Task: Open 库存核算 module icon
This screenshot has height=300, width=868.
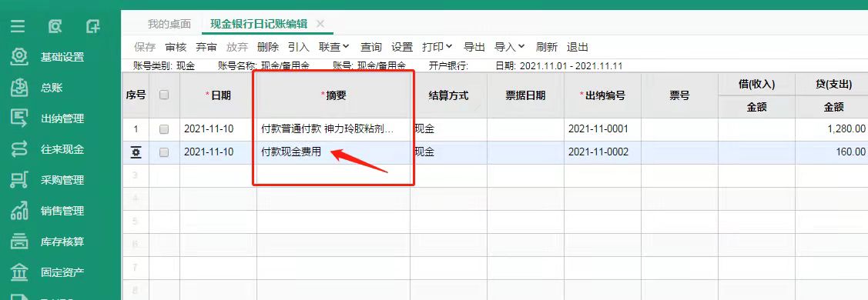Action: [x=19, y=242]
